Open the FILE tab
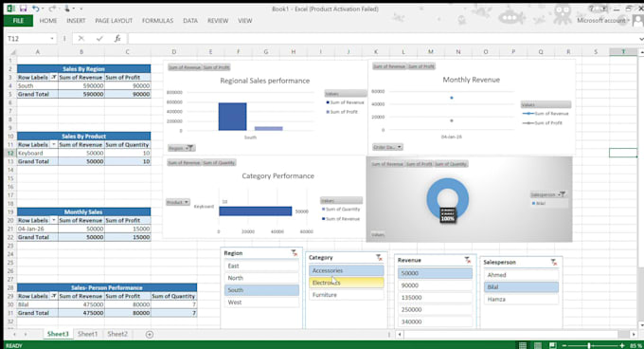Image resolution: width=644 pixels, height=349 pixels. click(x=18, y=21)
